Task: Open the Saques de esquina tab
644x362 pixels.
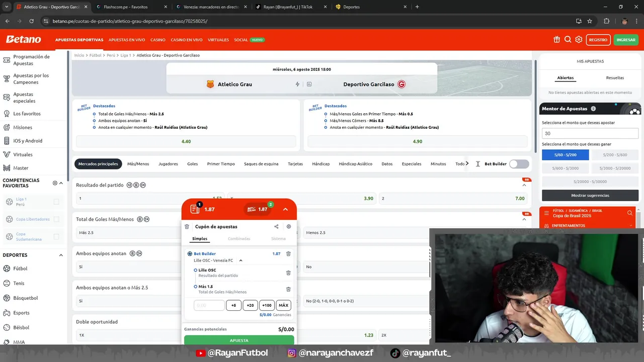Action: tap(261, 164)
